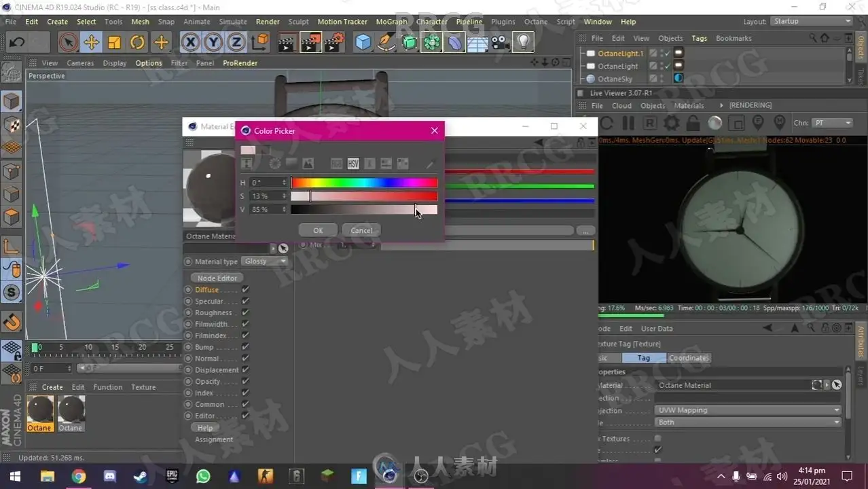This screenshot has height=489, width=868.
Task: Open the UVW Mapping projection dropdown
Action: coord(748,410)
